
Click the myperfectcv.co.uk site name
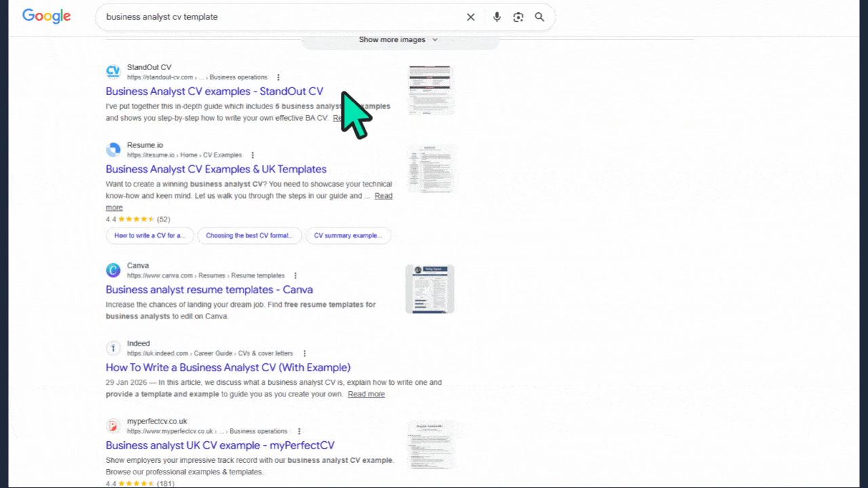point(157,422)
